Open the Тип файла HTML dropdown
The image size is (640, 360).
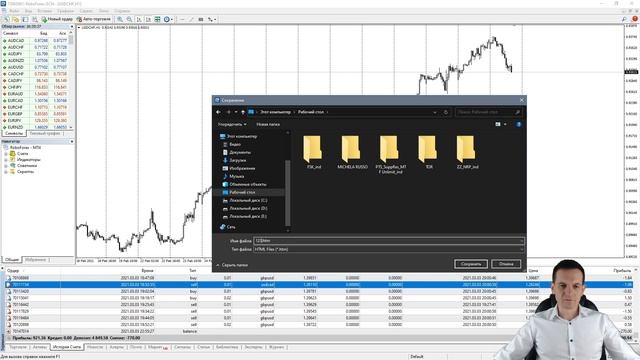tap(388, 249)
